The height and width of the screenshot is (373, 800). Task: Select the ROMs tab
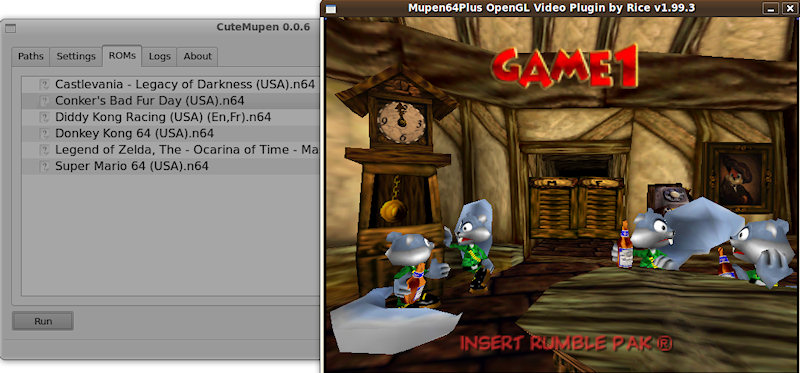pyautogui.click(x=122, y=56)
